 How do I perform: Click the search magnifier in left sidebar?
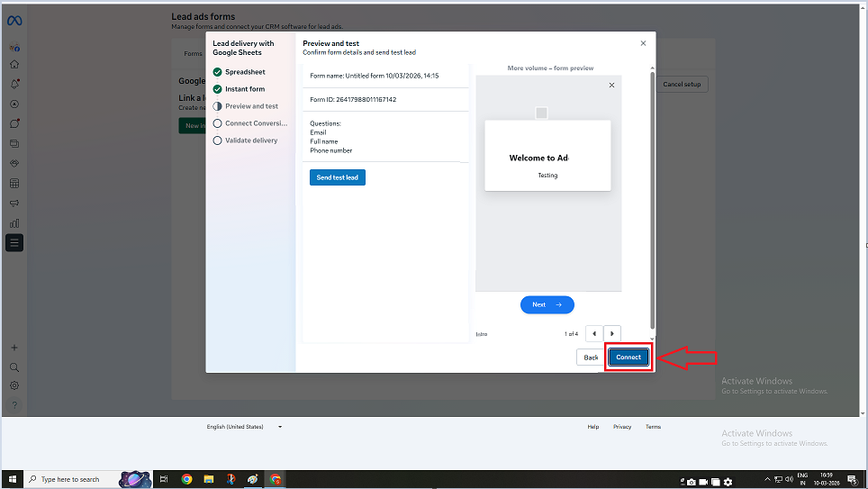[14, 367]
